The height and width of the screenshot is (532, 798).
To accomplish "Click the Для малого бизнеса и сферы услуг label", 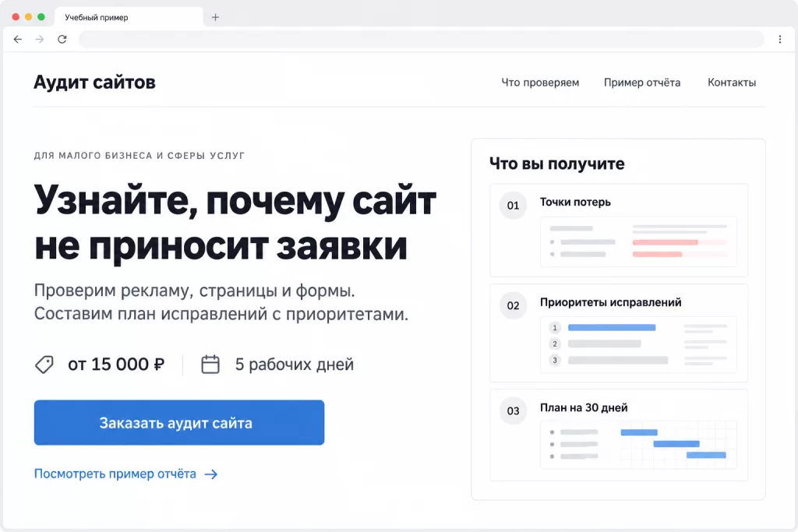I will 139,156.
